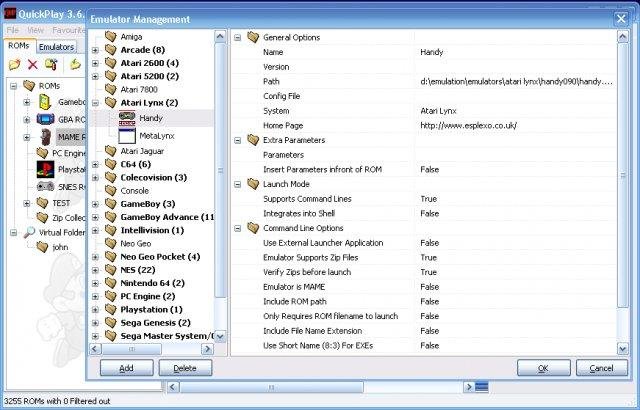Confirm with the OK button
Image resolution: width=640 pixels, height=410 pixels.
tap(544, 368)
